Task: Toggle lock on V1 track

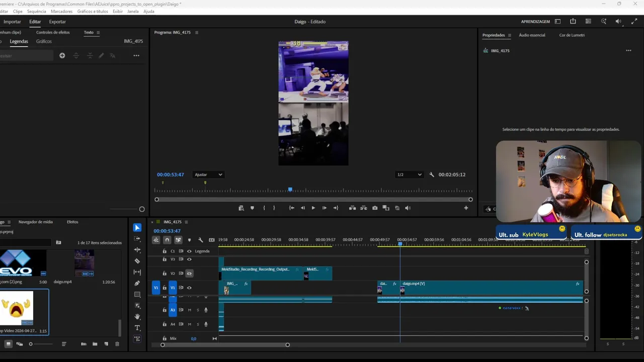Action: [x=165, y=288]
